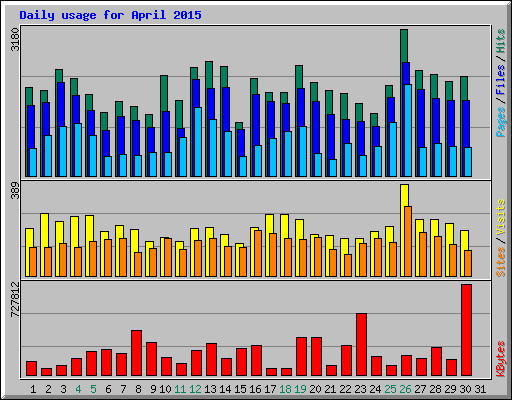
Task: Select the cyan Pages bar for day 12
Action: point(198,142)
